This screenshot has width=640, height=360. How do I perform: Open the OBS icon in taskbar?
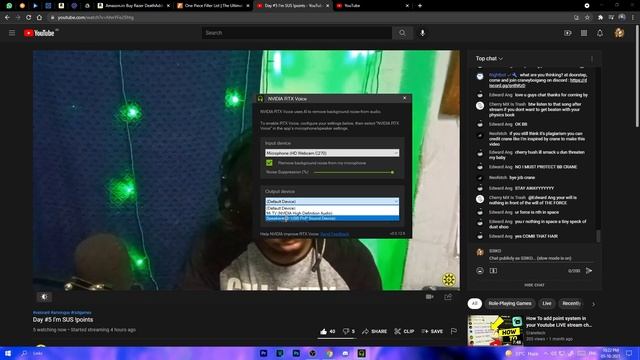[x=313, y=353]
